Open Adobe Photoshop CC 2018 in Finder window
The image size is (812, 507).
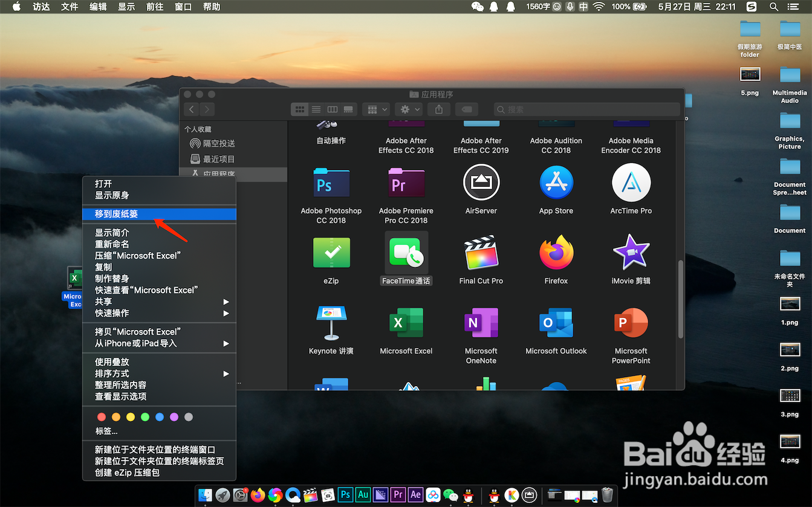[x=331, y=182]
